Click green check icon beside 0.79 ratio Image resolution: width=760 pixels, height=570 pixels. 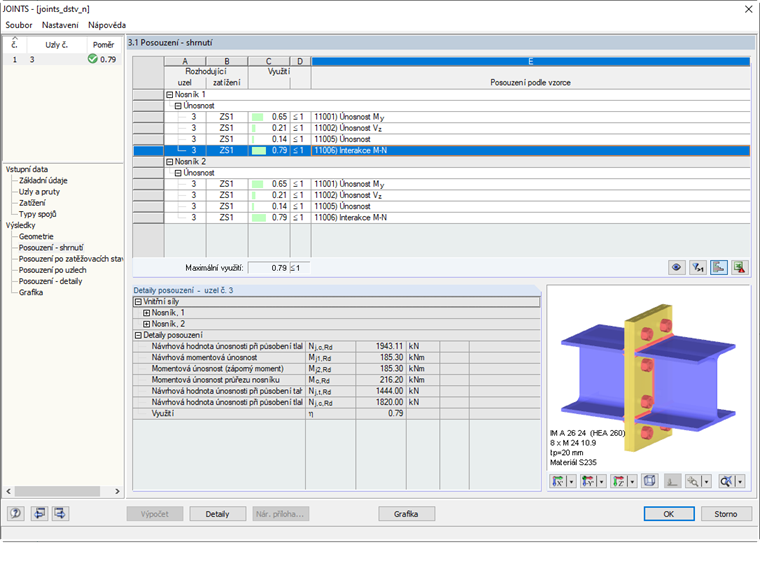[x=93, y=59]
